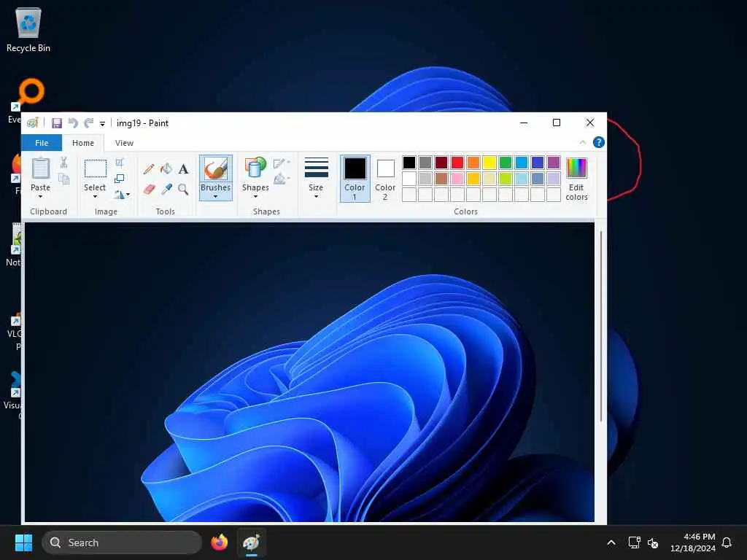
Task: Open Recycle Bin on the desktop
Action: [28, 30]
